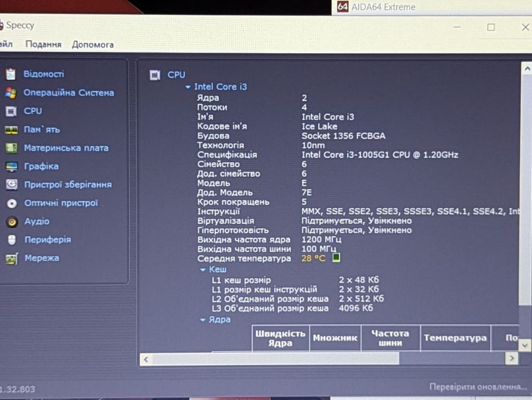Open the Подання menu

tap(43, 44)
